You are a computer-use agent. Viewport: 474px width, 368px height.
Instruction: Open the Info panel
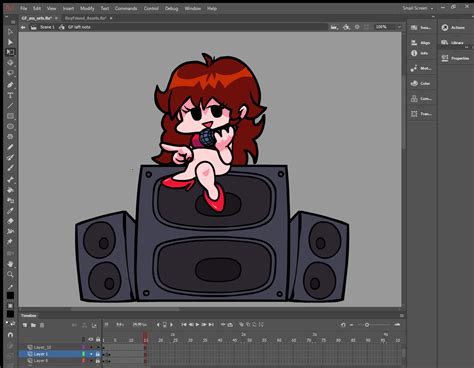[x=420, y=53]
